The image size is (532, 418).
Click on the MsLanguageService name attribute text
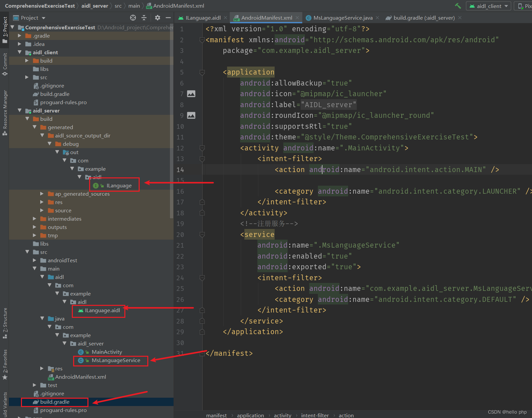pos(357,245)
